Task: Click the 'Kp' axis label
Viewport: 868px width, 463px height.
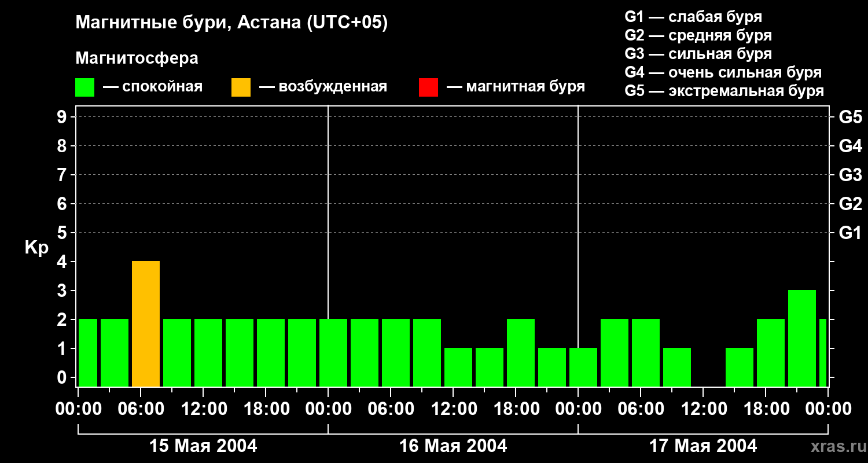Action: pyautogui.click(x=36, y=248)
